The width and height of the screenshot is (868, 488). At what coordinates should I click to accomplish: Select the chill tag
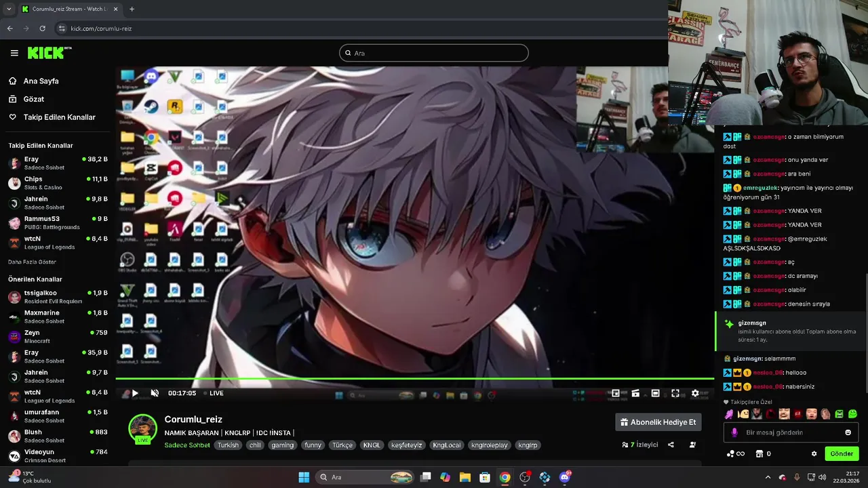(x=255, y=445)
